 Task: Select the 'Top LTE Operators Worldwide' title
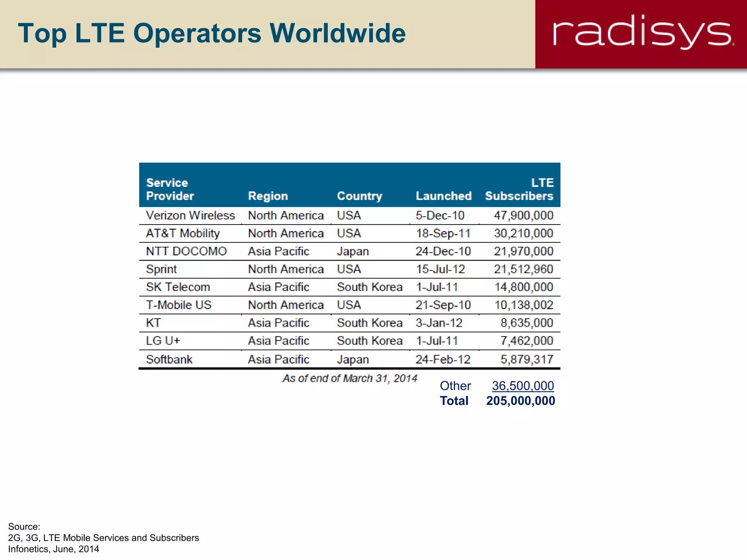click(212, 34)
